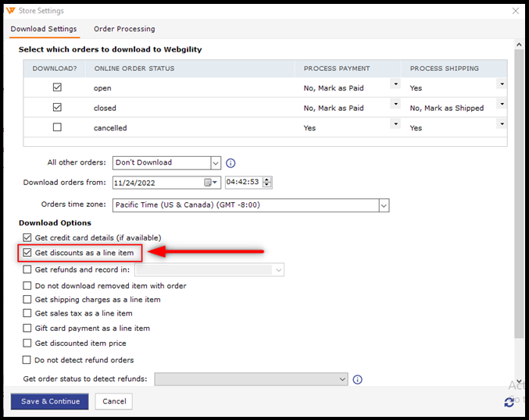
Task: Click the info icon beside refund order status
Action: coord(358,379)
